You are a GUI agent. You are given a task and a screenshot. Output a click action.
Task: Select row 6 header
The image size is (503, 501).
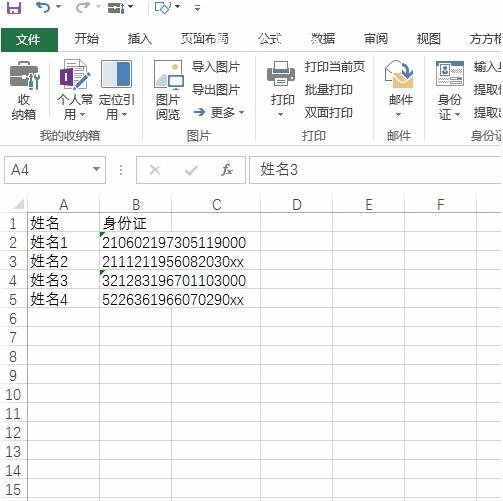click(x=13, y=318)
